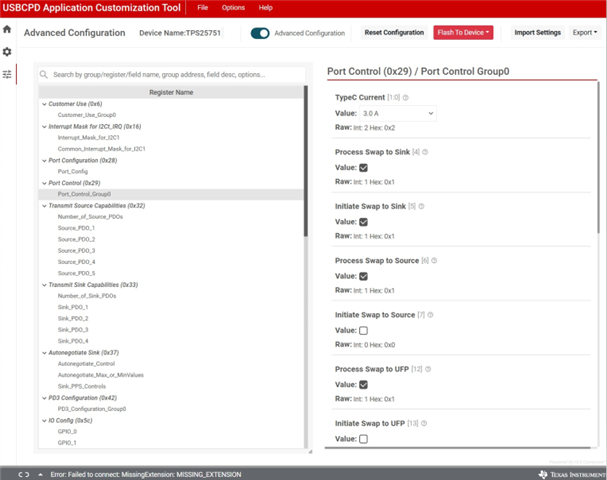Uncheck Process Swap to UFP

[363, 384]
